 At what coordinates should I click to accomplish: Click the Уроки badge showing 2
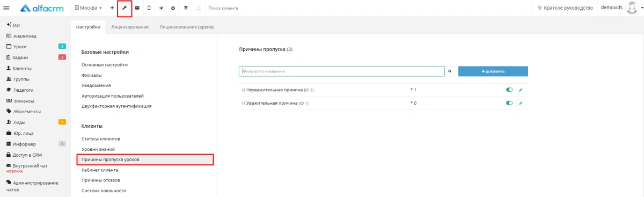tap(62, 47)
